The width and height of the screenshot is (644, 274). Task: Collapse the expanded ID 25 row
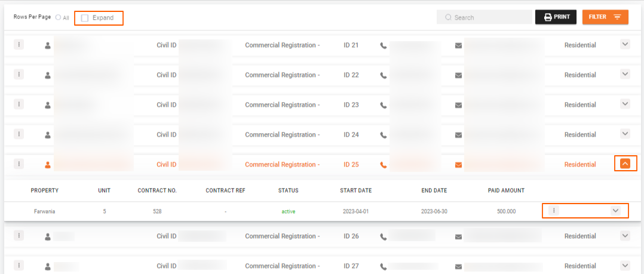[x=625, y=164]
